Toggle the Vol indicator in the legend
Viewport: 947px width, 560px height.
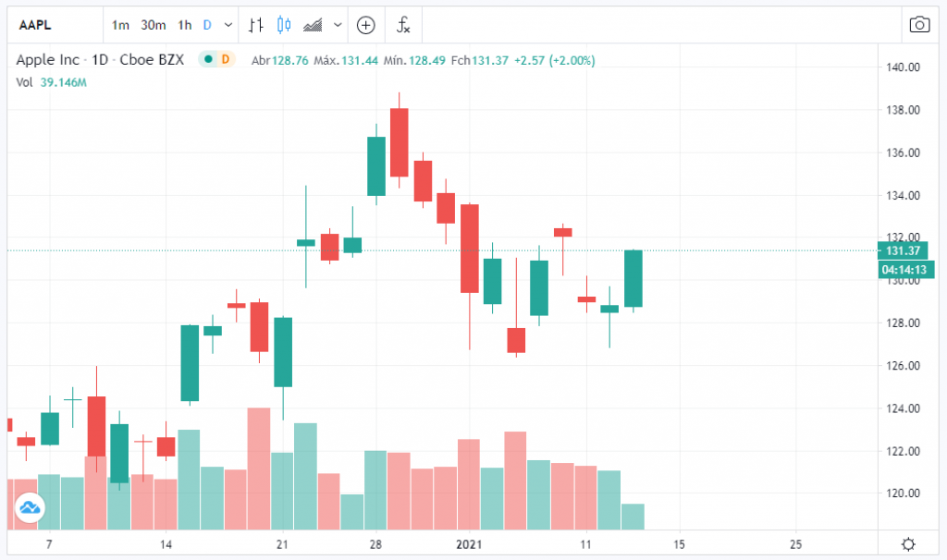23,82
